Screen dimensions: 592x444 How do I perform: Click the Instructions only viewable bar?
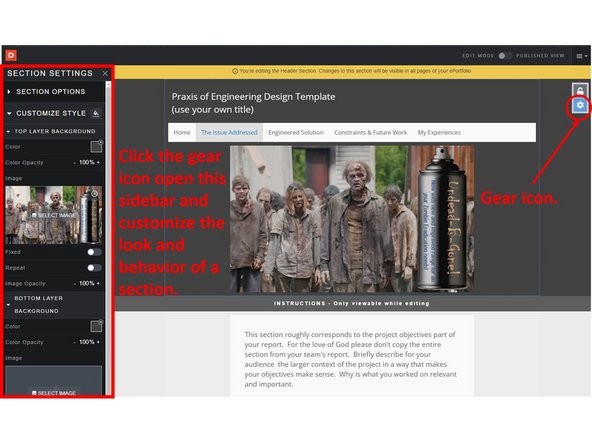tap(352, 304)
